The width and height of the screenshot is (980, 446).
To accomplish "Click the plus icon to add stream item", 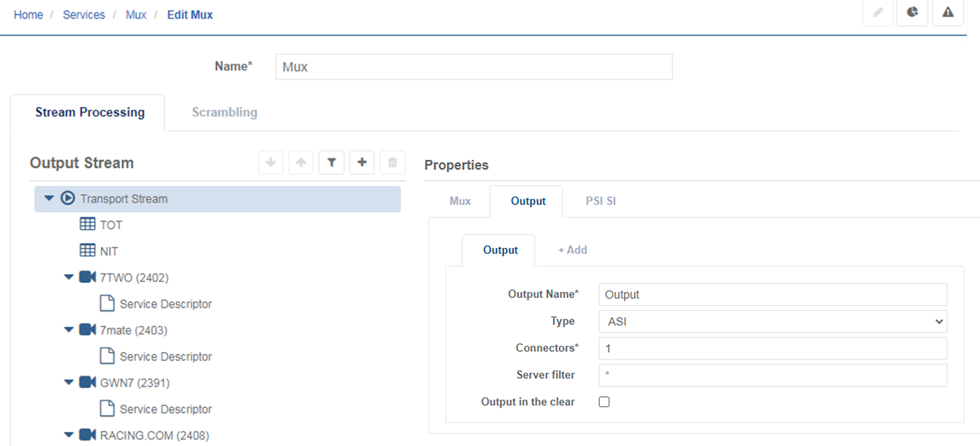I will click(362, 163).
